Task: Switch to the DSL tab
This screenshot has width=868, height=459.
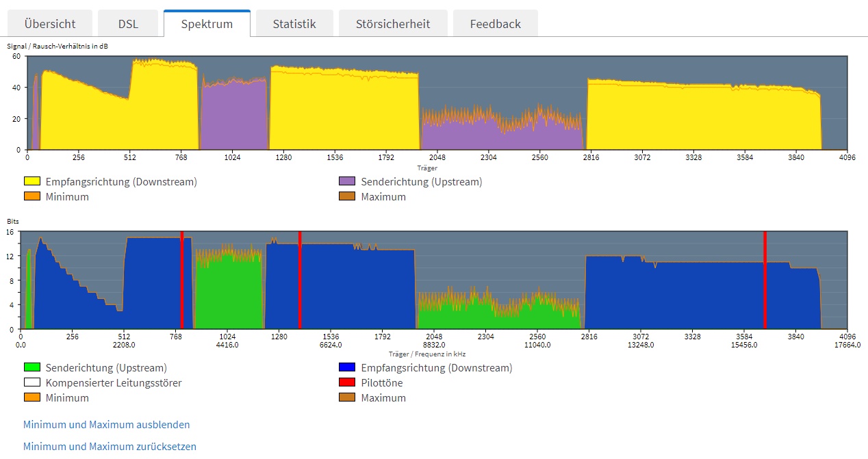Action: point(128,23)
